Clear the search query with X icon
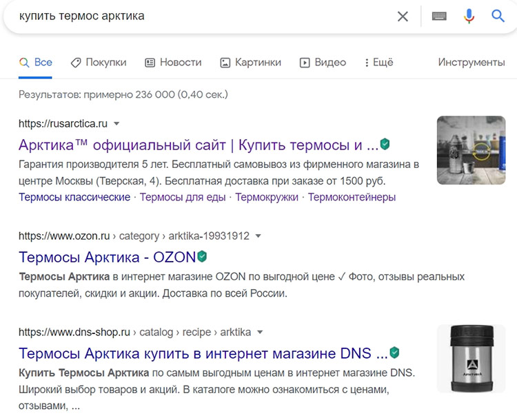 pyautogui.click(x=403, y=17)
